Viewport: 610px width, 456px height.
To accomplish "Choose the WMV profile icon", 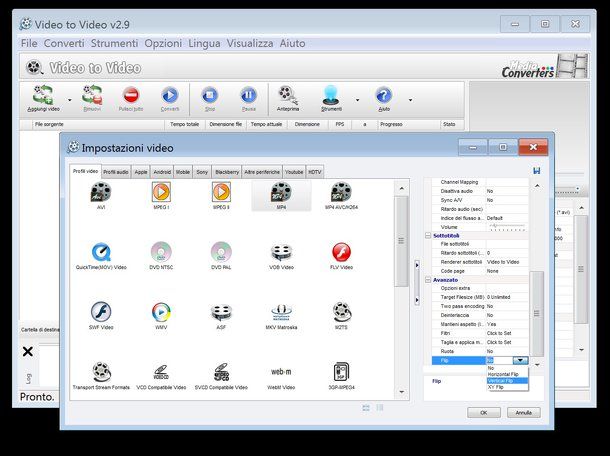I will pyautogui.click(x=161, y=312).
